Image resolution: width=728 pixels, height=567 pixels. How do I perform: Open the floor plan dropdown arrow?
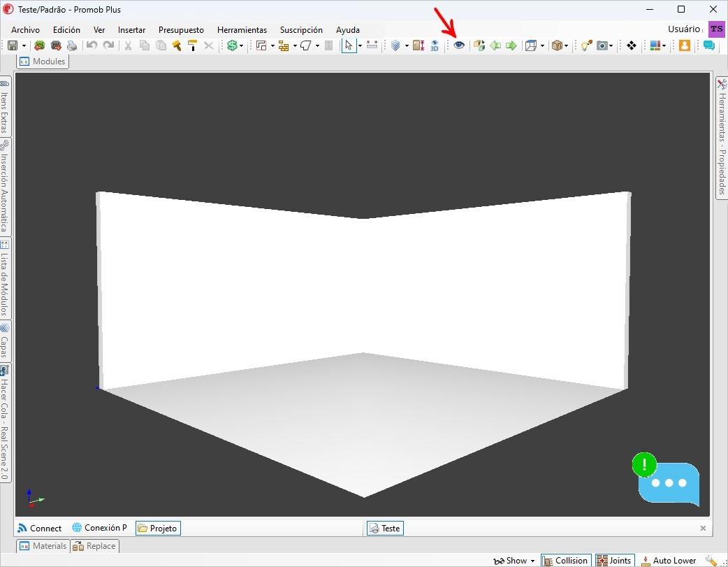click(272, 45)
